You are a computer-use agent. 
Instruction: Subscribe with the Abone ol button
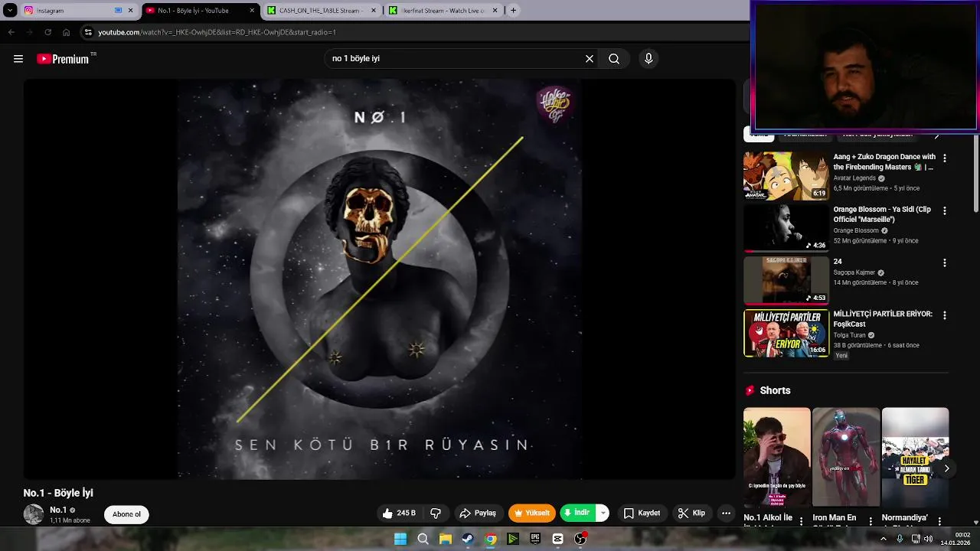(x=126, y=514)
